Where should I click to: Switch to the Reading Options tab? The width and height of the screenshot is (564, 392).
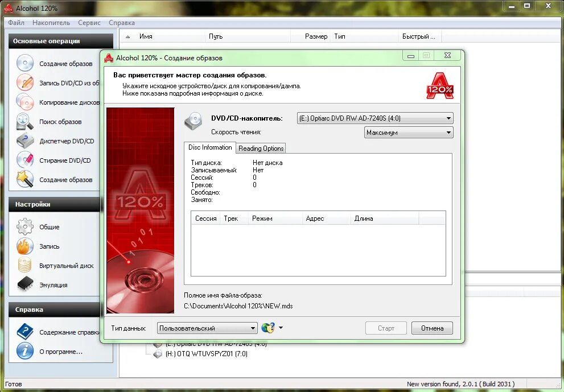[x=261, y=148]
